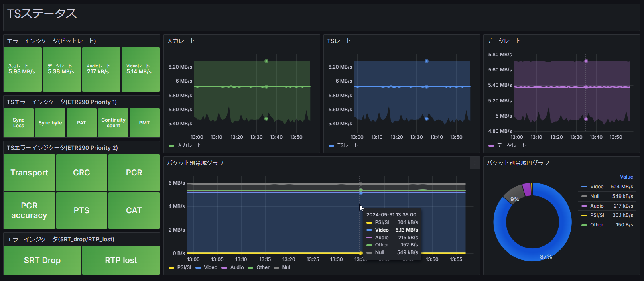Open the 入力レート panel title
Viewport: 644px width, 281px height.
[181, 41]
